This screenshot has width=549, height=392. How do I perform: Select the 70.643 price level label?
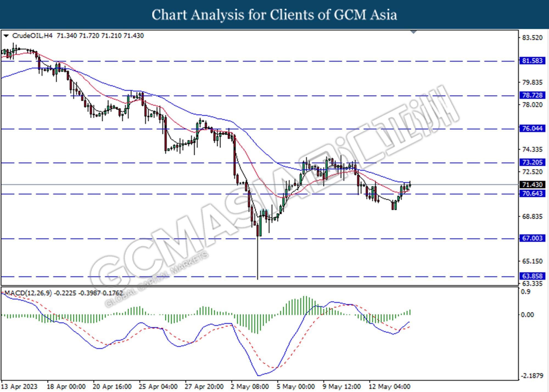532,194
